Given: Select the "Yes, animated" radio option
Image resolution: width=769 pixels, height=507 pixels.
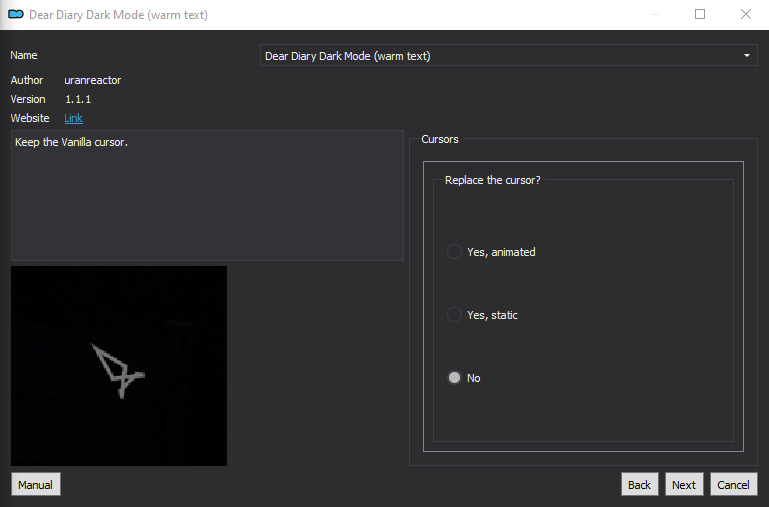Looking at the screenshot, I should 491,252.
